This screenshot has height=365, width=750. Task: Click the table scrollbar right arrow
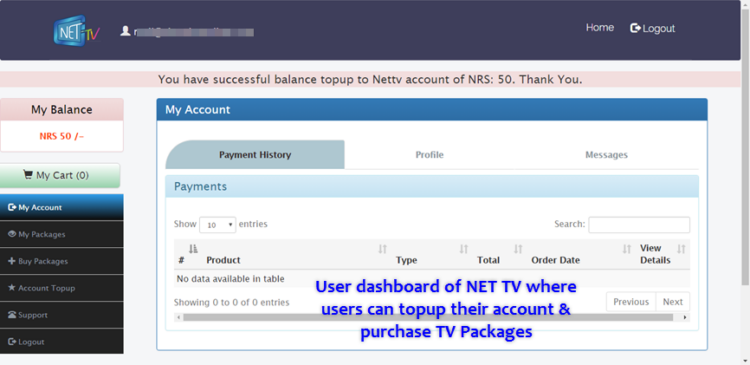point(685,317)
